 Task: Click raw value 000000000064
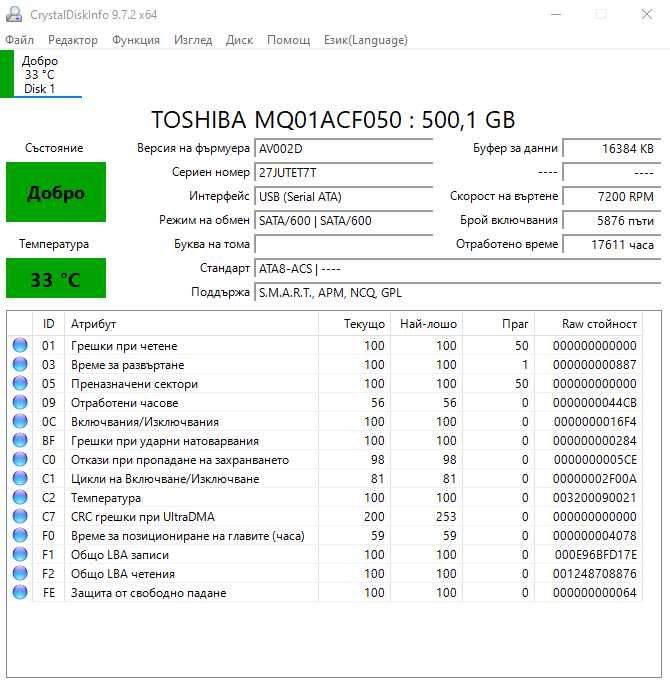(595, 593)
